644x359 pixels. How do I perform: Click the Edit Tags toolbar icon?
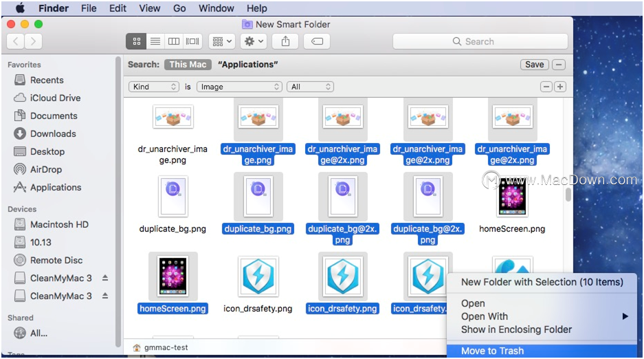click(x=317, y=41)
